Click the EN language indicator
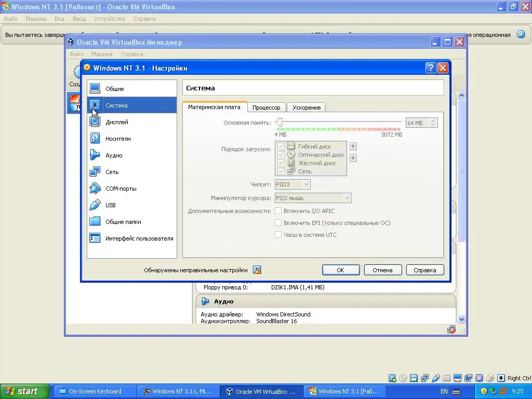 tap(444, 392)
